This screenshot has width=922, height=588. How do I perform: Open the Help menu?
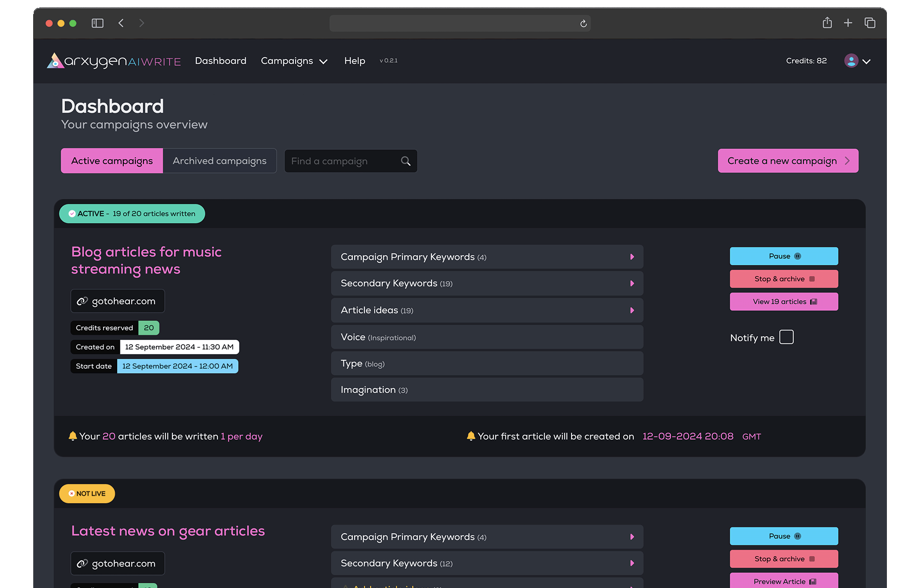[355, 61]
